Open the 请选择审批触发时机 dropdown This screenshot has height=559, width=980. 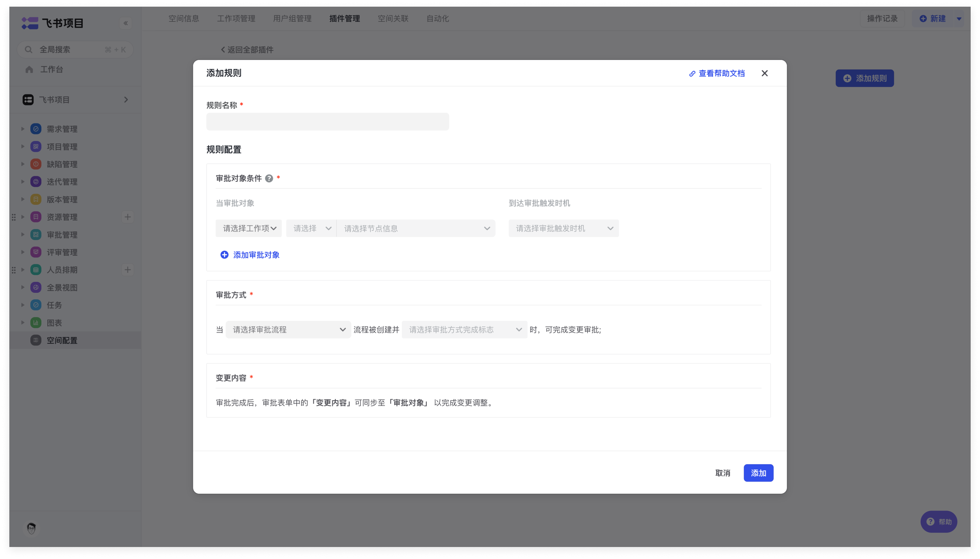coord(563,228)
